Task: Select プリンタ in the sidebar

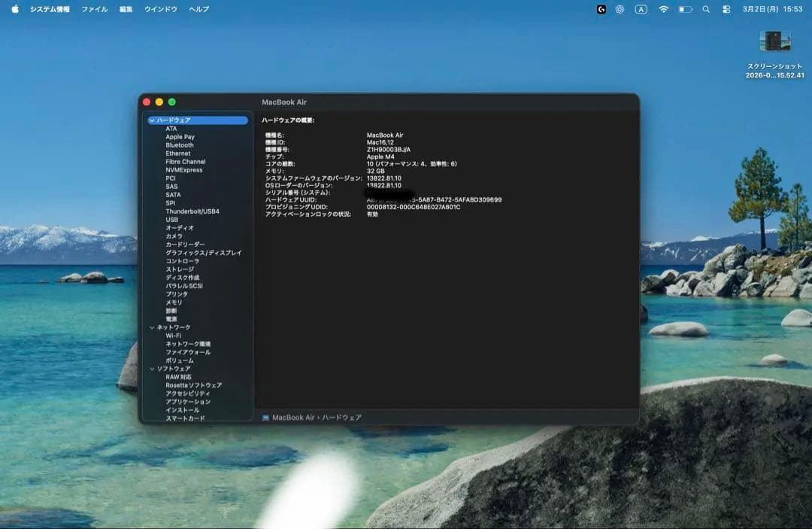Action: [177, 294]
